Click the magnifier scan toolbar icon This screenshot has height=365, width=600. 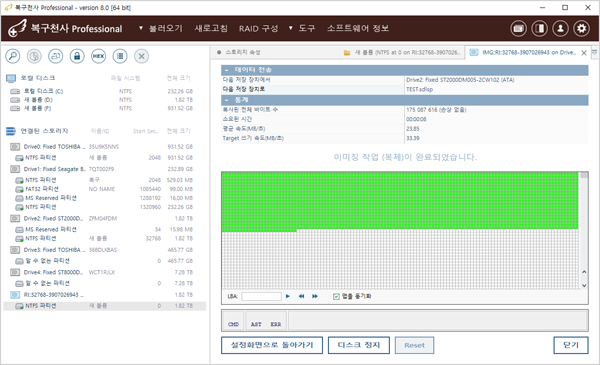coord(13,56)
